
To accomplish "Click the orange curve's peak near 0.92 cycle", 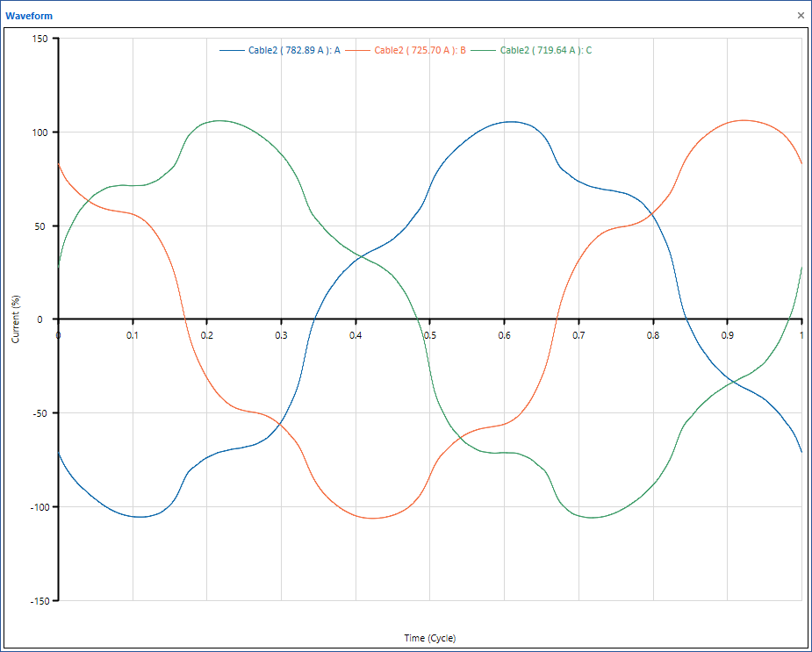I will 744,120.
